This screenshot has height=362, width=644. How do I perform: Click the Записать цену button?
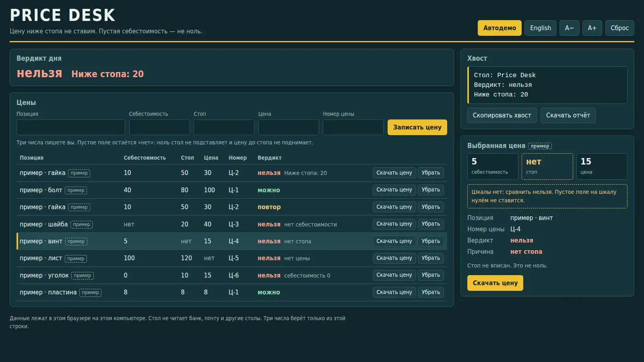pos(417,127)
